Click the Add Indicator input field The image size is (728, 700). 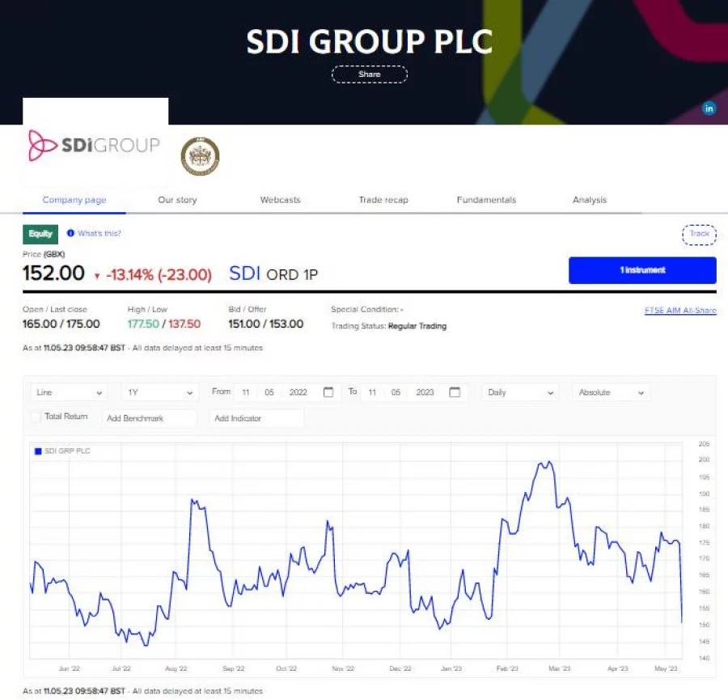coord(256,418)
